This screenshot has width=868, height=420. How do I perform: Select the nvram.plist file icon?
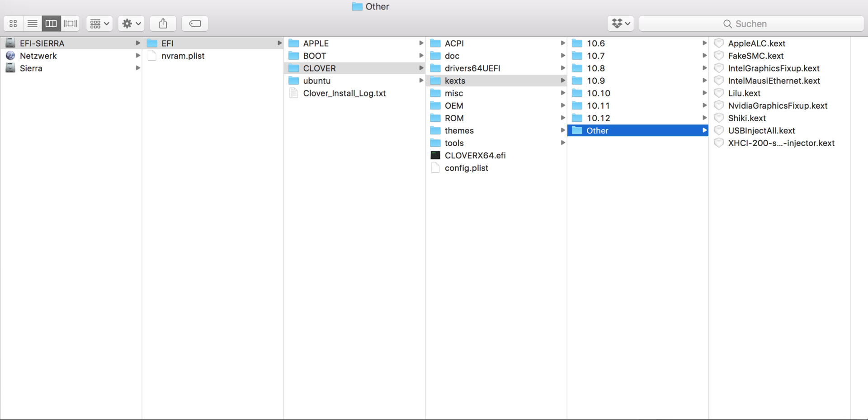[x=152, y=56]
